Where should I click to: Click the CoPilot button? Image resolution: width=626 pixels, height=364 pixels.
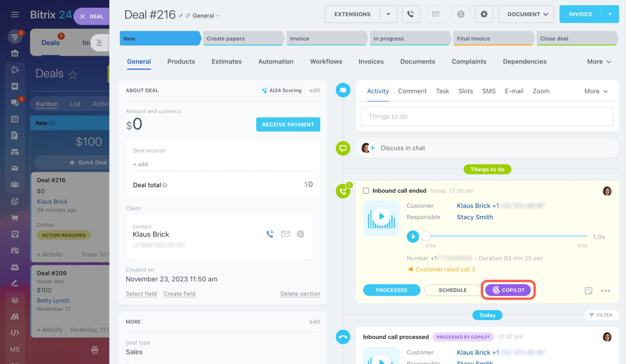pyautogui.click(x=508, y=290)
